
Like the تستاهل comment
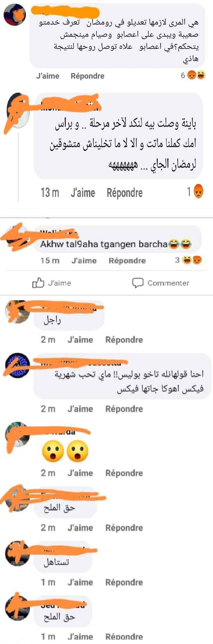click(80, 582)
